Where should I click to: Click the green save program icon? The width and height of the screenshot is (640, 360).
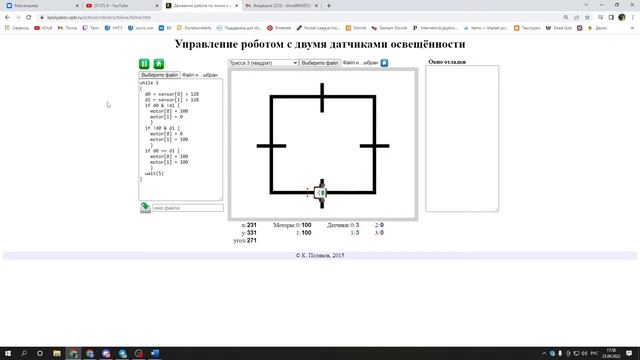coord(145,207)
